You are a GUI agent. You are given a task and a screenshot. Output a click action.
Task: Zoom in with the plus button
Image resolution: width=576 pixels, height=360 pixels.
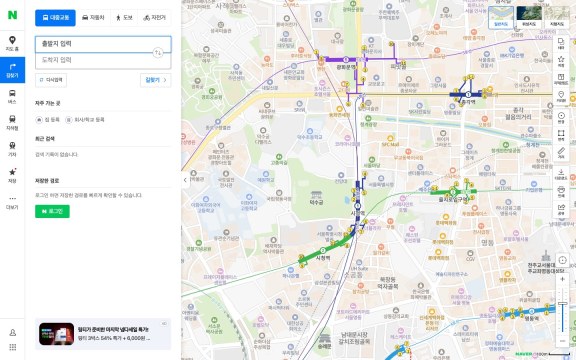coord(562,279)
